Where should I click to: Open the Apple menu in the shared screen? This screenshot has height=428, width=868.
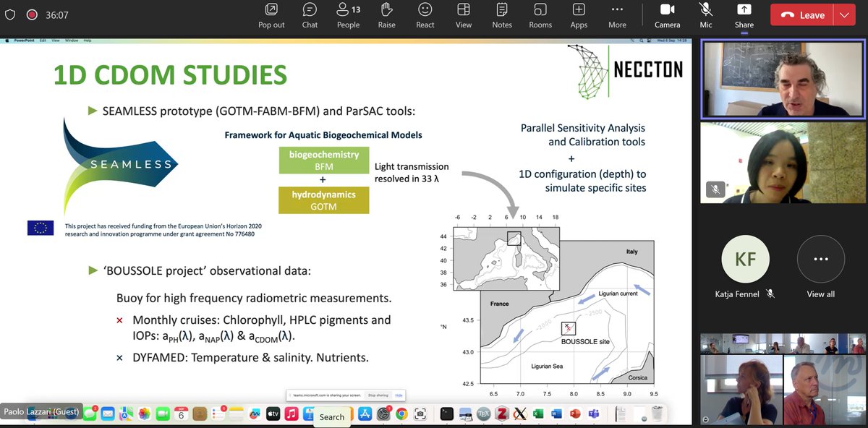[x=7, y=40]
